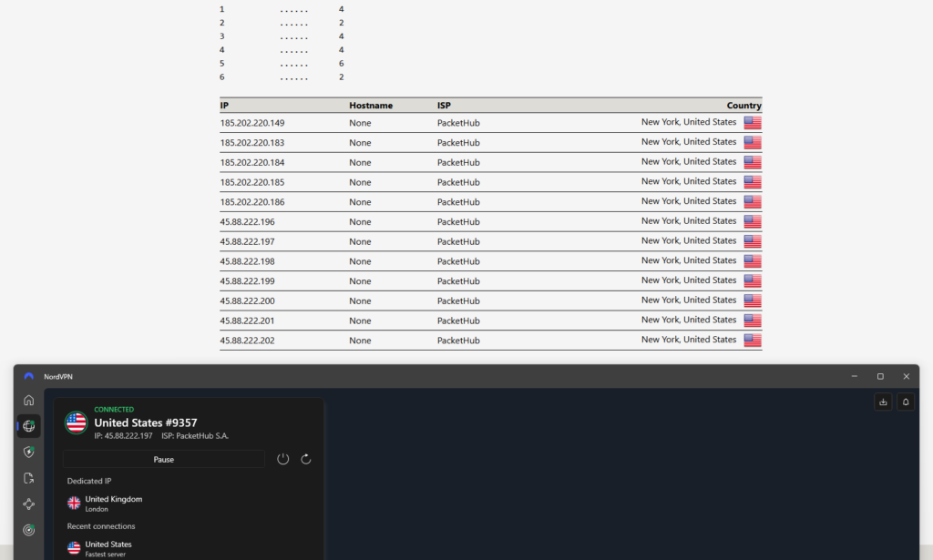Viewport: 933px width, 560px height.
Task: Select the IP address 185.202.220.183
Action: coord(252,143)
